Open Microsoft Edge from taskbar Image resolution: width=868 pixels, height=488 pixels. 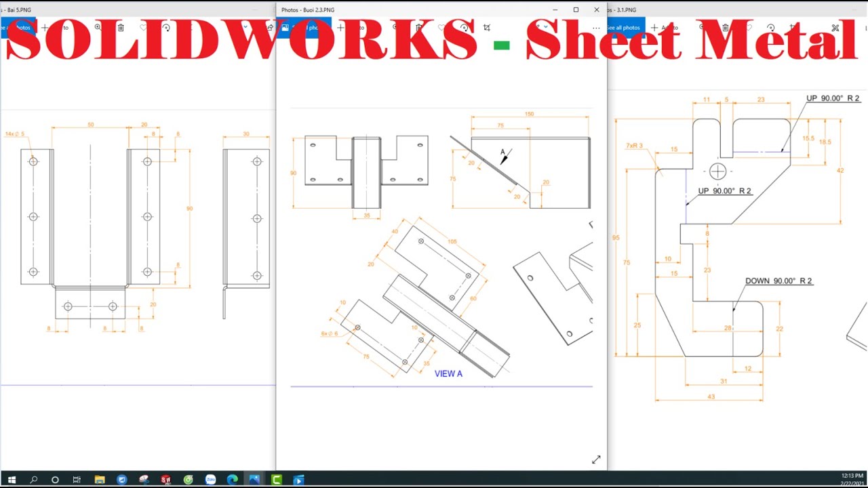click(x=232, y=480)
